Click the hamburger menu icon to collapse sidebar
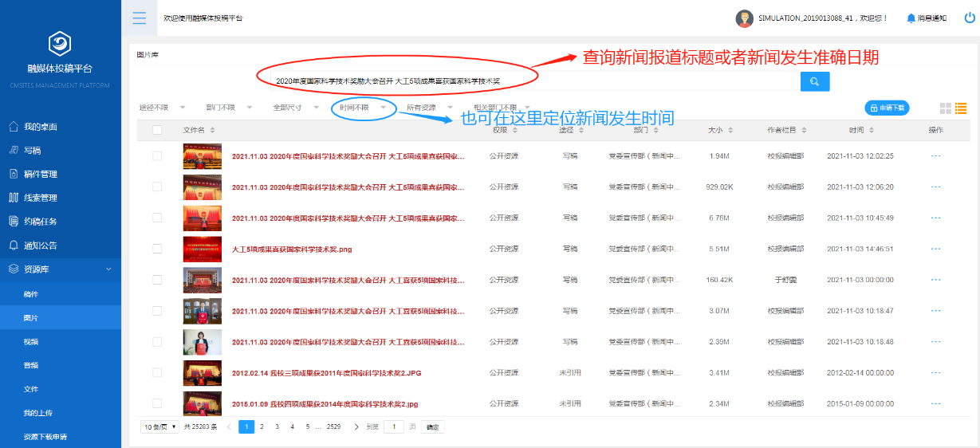The width and height of the screenshot is (980, 448). pyautogui.click(x=140, y=18)
